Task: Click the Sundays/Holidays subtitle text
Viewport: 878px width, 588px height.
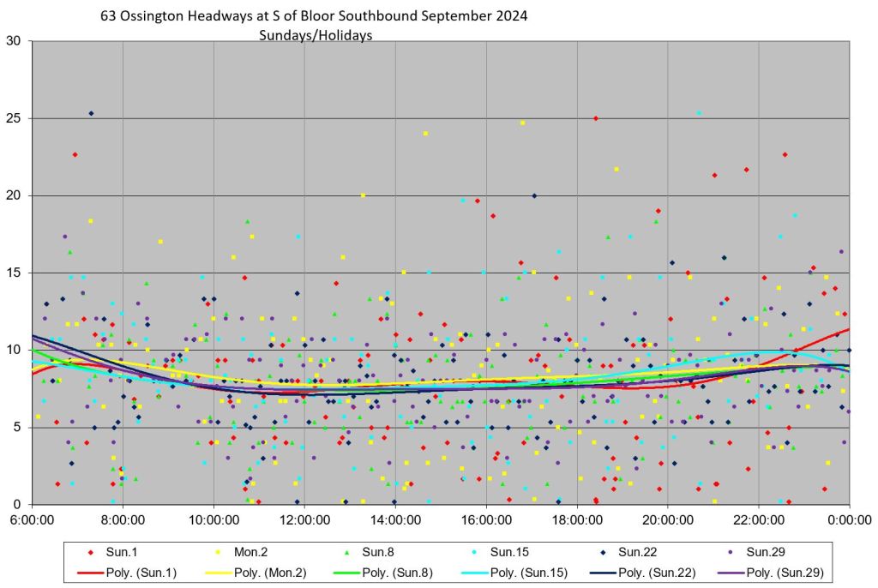Action: pyautogui.click(x=316, y=35)
